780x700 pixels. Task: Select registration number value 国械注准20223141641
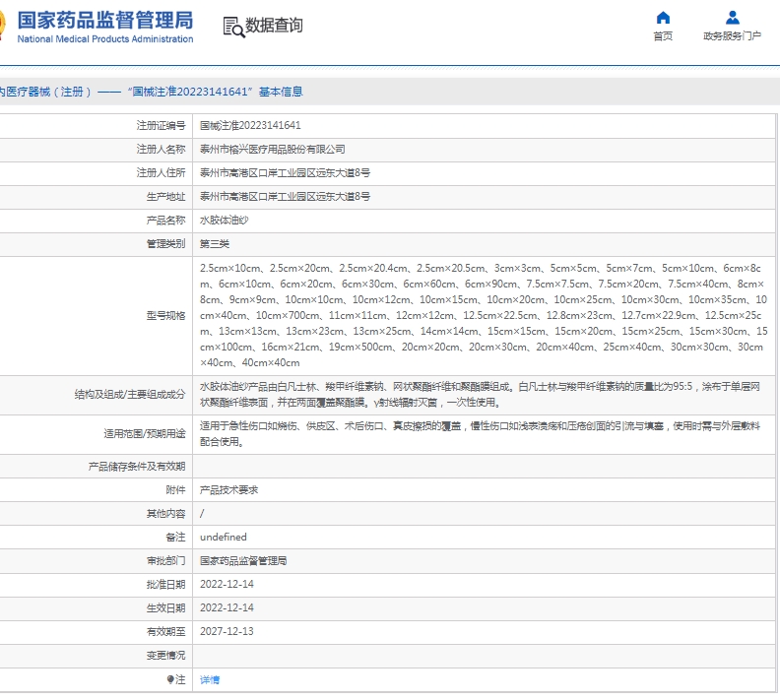coord(250,125)
